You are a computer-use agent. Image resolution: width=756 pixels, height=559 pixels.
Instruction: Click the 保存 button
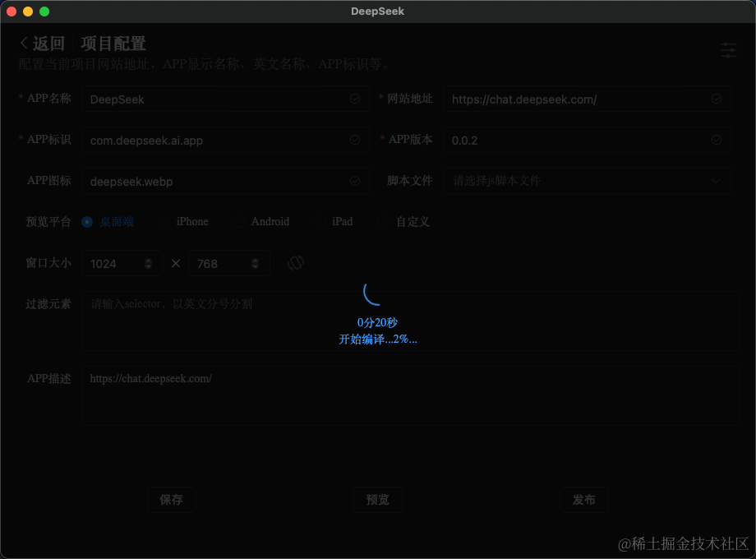(x=171, y=500)
